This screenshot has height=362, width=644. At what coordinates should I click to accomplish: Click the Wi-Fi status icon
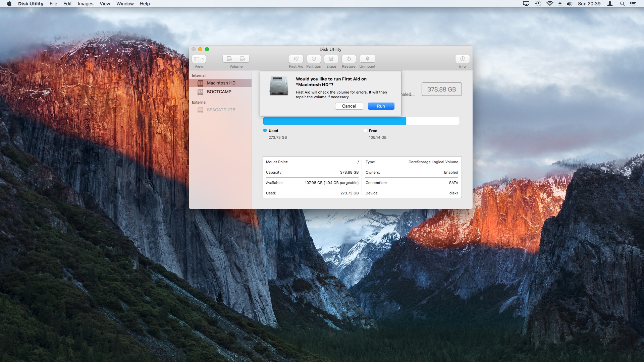550,4
